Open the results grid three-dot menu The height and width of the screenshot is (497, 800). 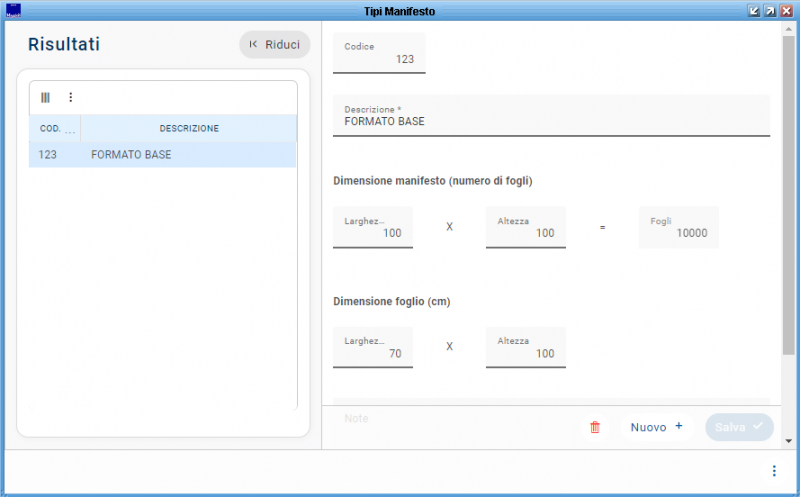(x=71, y=97)
